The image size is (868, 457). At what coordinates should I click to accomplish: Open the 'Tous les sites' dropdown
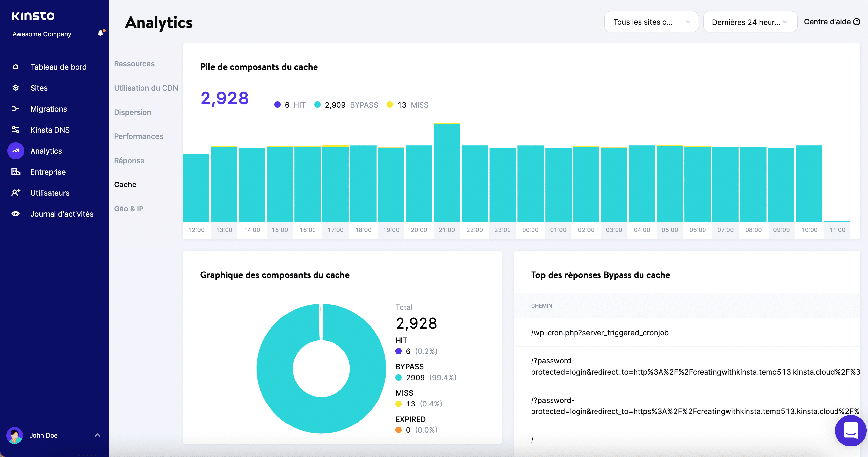point(651,22)
